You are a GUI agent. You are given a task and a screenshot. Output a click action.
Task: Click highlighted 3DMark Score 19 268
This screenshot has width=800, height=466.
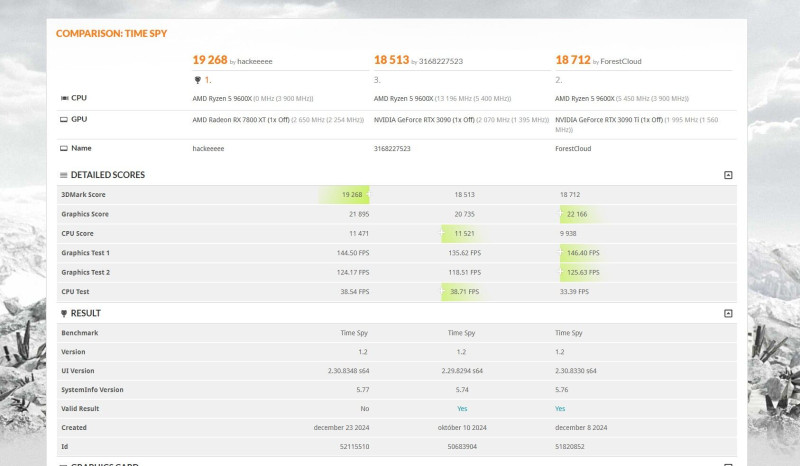352,194
